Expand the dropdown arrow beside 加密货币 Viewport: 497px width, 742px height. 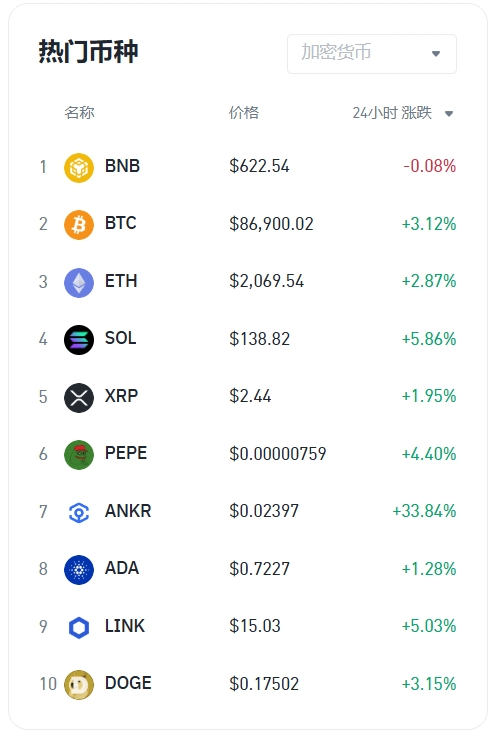coord(436,54)
